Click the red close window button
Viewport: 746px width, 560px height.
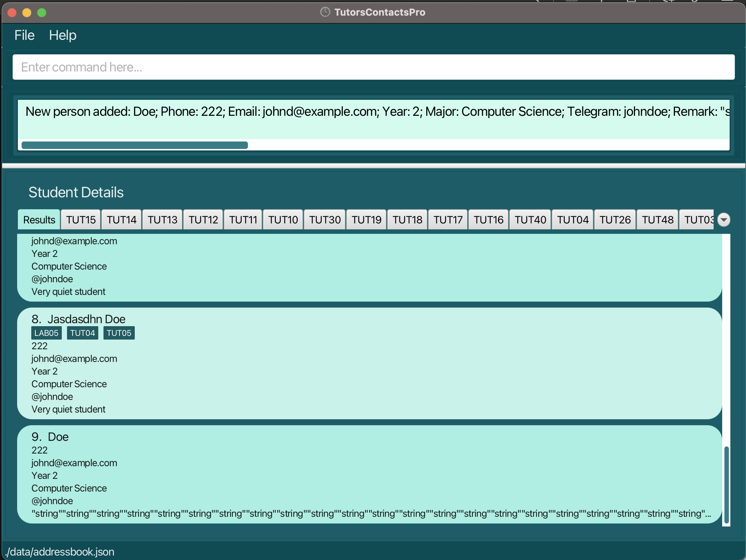pyautogui.click(x=12, y=13)
